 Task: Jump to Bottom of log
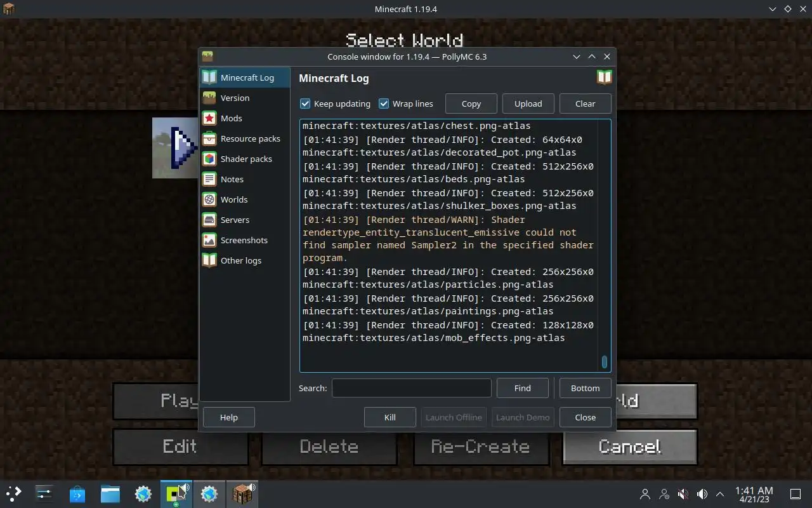click(586, 388)
